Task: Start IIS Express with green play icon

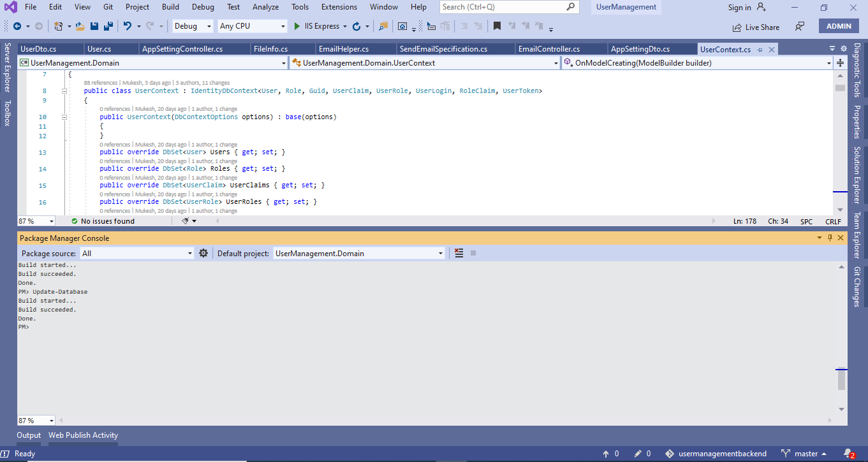Action: (x=297, y=26)
